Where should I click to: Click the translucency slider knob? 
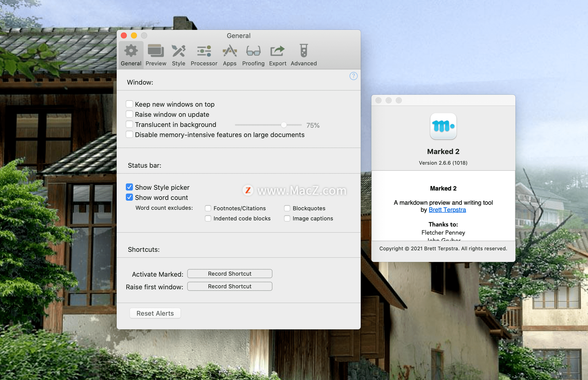[x=284, y=125]
